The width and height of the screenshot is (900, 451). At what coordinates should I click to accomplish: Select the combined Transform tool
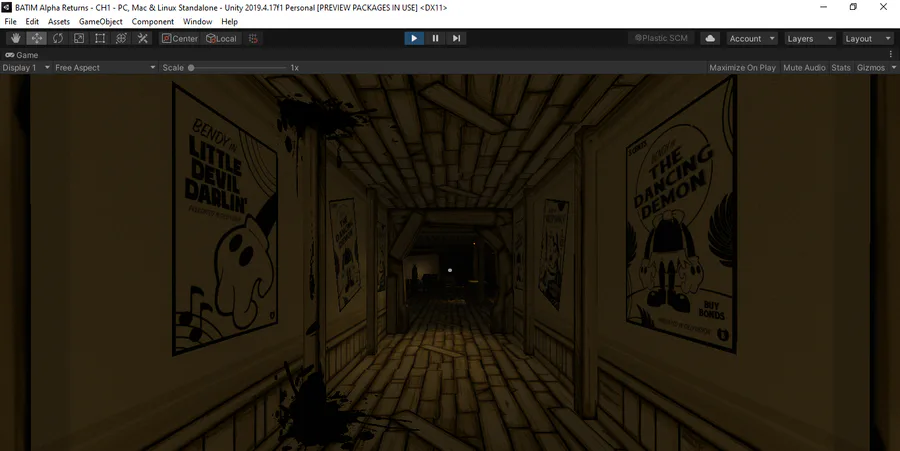(121, 38)
